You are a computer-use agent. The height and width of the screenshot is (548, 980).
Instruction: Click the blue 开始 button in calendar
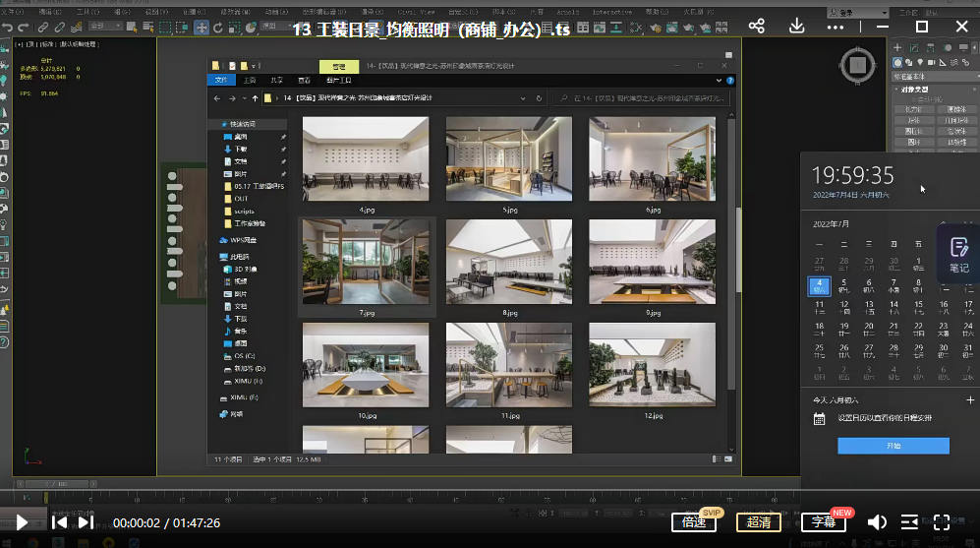click(893, 446)
